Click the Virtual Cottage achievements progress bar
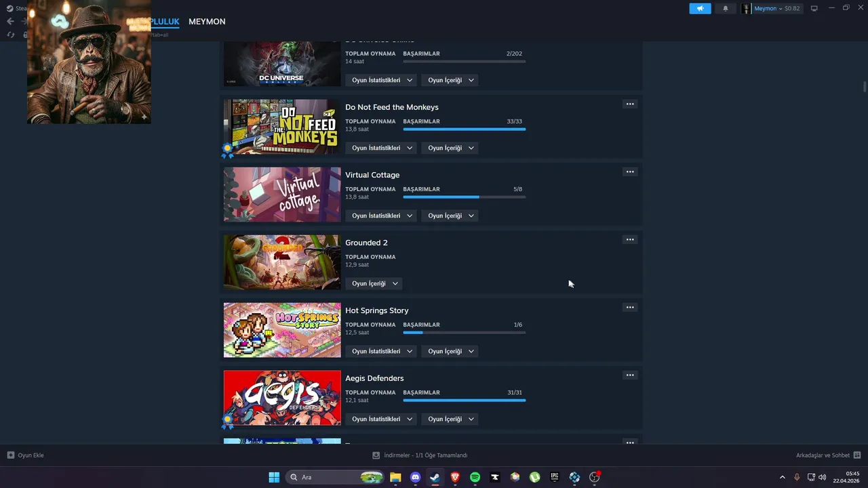The image size is (868, 488). (x=465, y=197)
